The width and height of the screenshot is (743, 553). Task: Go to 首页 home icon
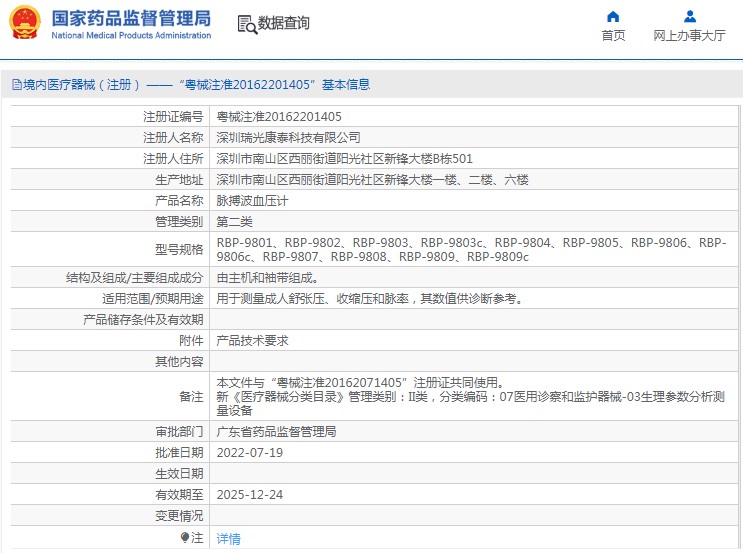coord(613,17)
